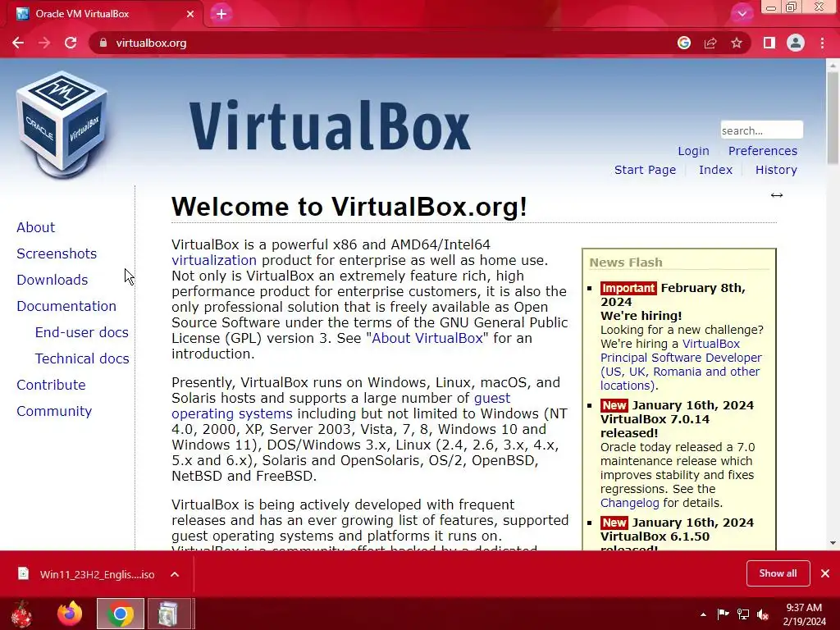
Task: Click the website search field
Action: [761, 130]
